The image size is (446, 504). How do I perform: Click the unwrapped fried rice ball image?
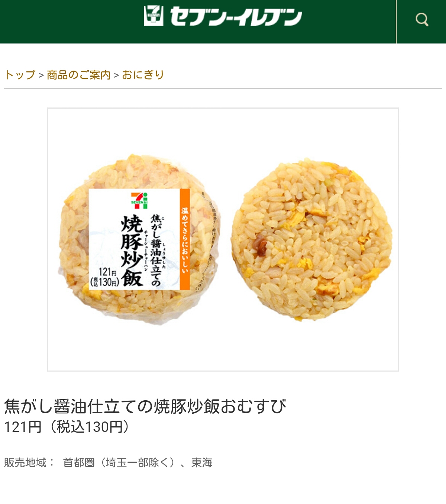click(x=311, y=239)
